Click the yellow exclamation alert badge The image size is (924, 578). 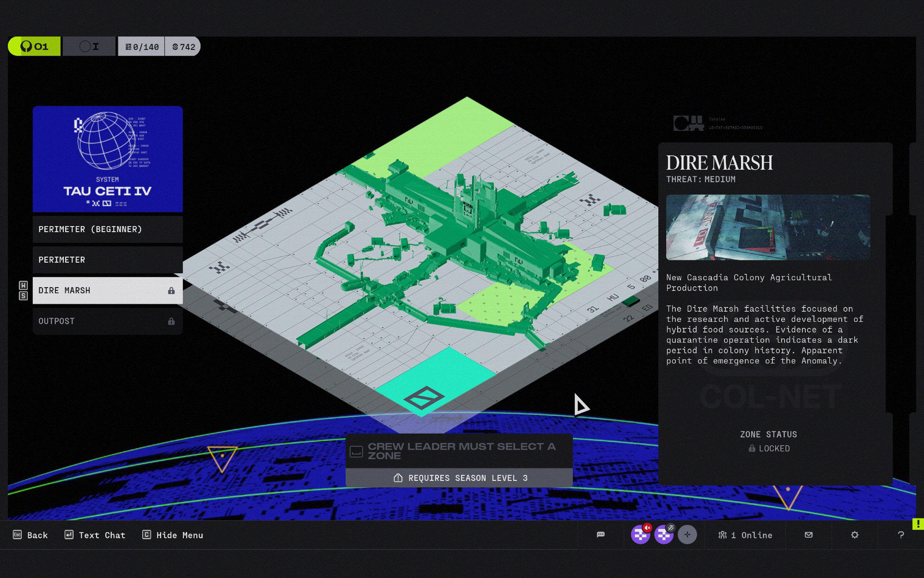tap(918, 524)
